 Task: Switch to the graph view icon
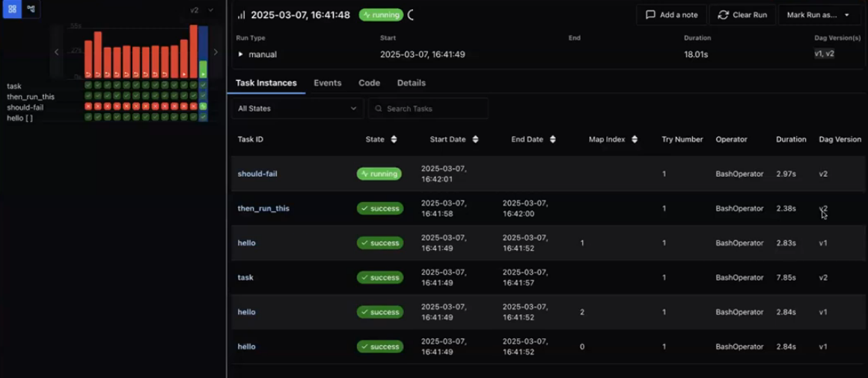[31, 9]
